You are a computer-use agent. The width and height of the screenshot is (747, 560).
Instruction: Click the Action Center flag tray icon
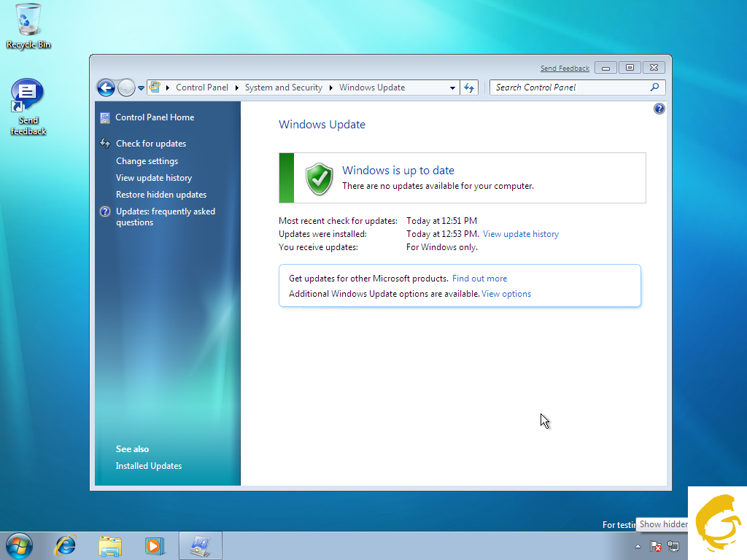(x=656, y=546)
